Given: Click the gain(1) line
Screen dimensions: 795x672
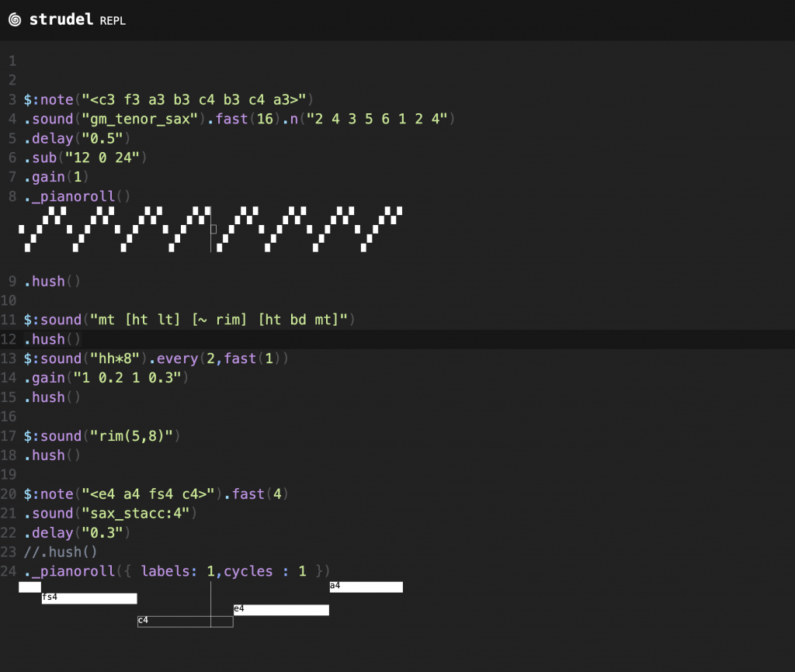Looking at the screenshot, I should click(56, 177).
